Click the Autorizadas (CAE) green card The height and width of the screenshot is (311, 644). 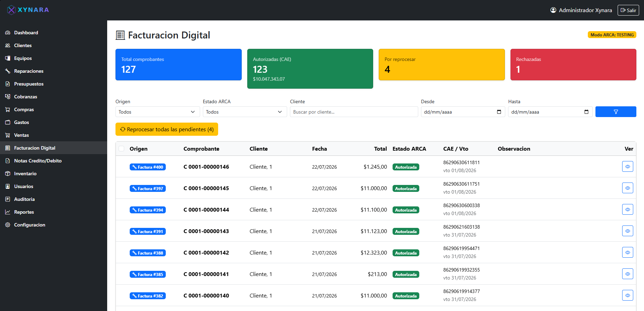tap(310, 69)
